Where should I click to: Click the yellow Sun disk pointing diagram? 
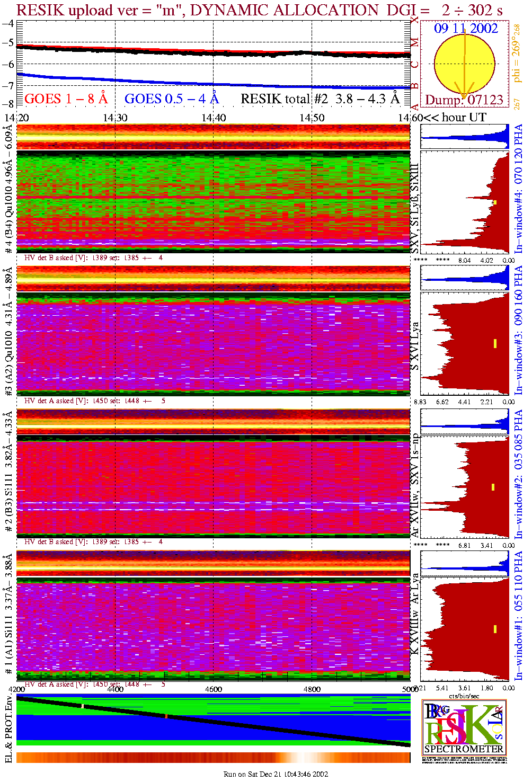(x=464, y=64)
